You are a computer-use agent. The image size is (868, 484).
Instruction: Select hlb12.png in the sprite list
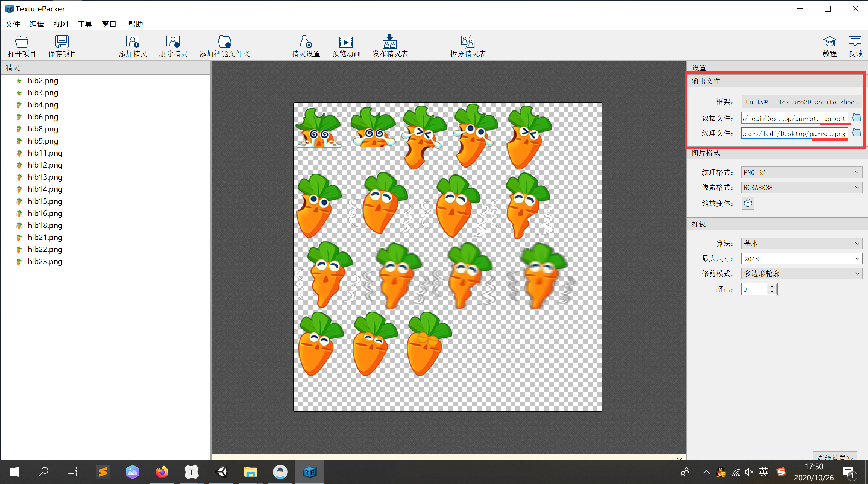45,165
